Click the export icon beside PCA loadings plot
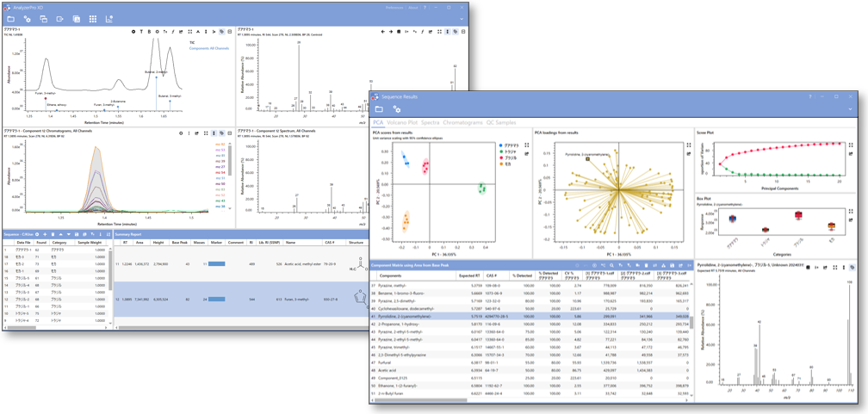868x414 pixels. coord(689,154)
